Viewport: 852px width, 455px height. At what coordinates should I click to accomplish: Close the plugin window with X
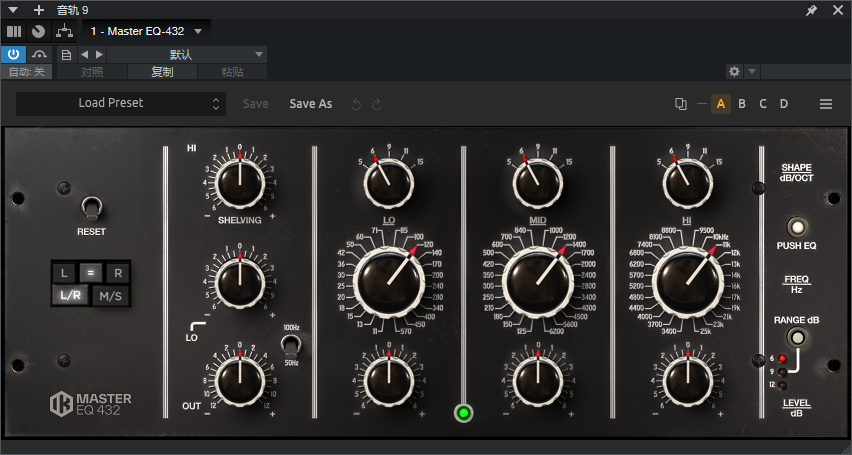click(837, 10)
